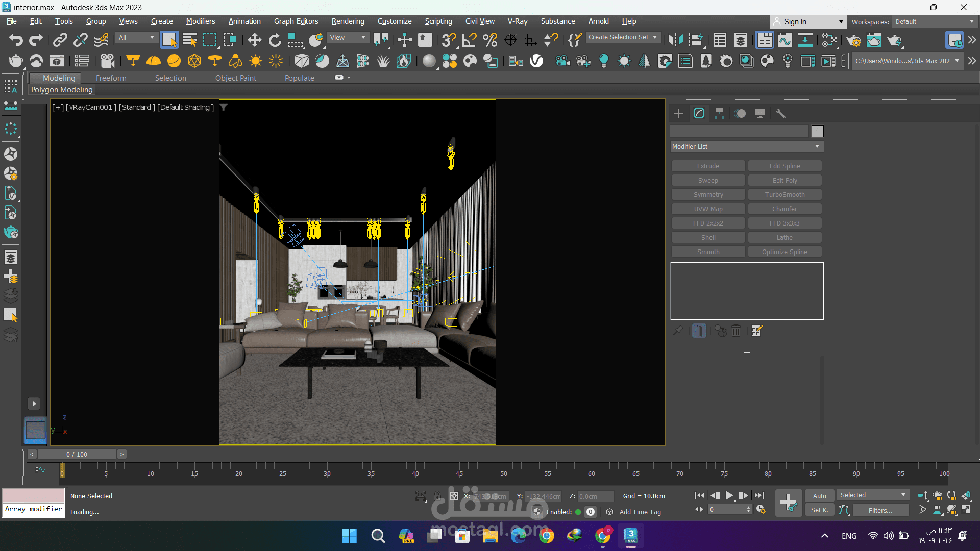This screenshot has width=980, height=551.
Task: Click the TurboSmooth modifier button
Action: 785,194
